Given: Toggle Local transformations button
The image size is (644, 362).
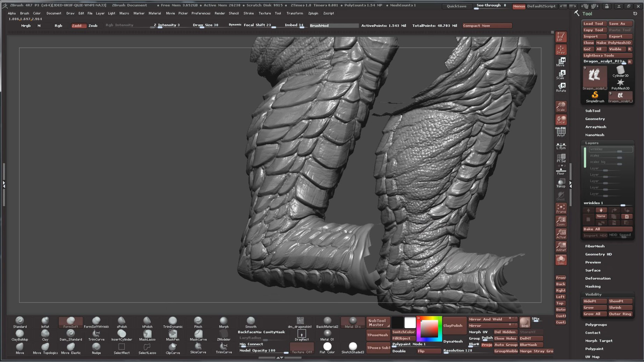Looking at the screenshot, I should [x=561, y=120].
